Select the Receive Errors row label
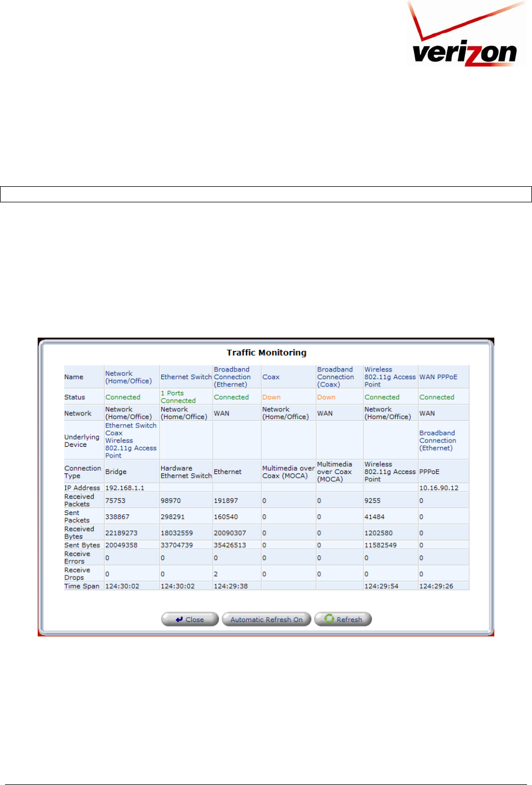Image resolution: width=532 pixels, height=785 pixels. point(77,558)
